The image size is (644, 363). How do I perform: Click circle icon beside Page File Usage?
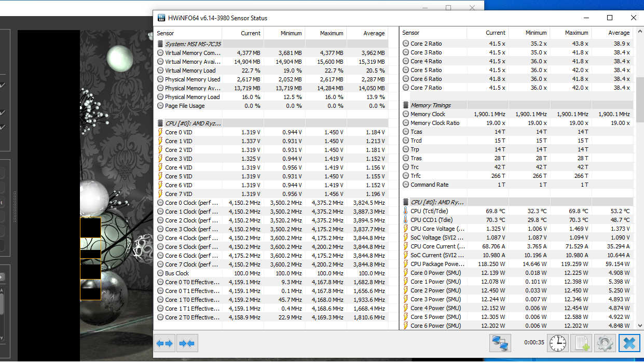coord(160,106)
